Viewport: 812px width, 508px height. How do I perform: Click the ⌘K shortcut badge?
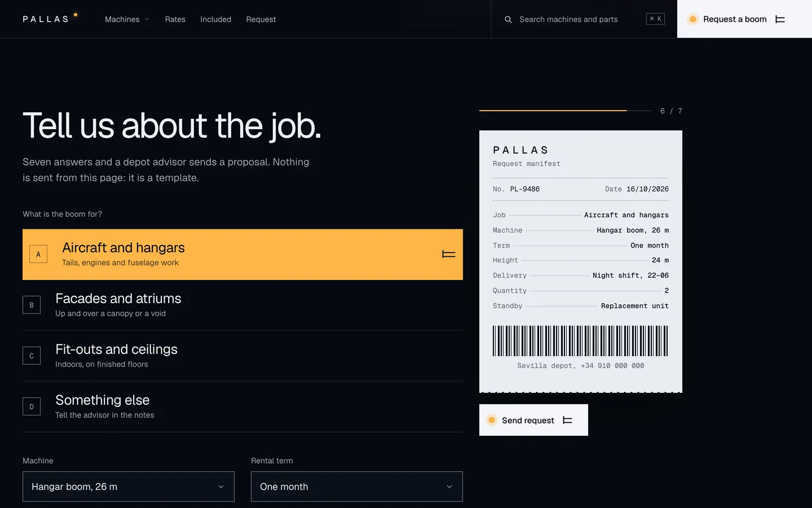(x=655, y=19)
